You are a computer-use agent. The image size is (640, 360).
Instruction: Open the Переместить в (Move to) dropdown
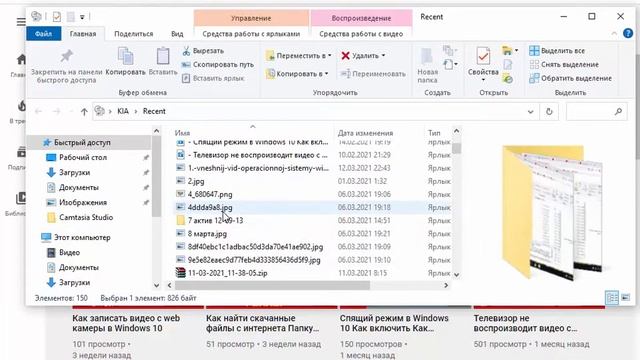298,56
